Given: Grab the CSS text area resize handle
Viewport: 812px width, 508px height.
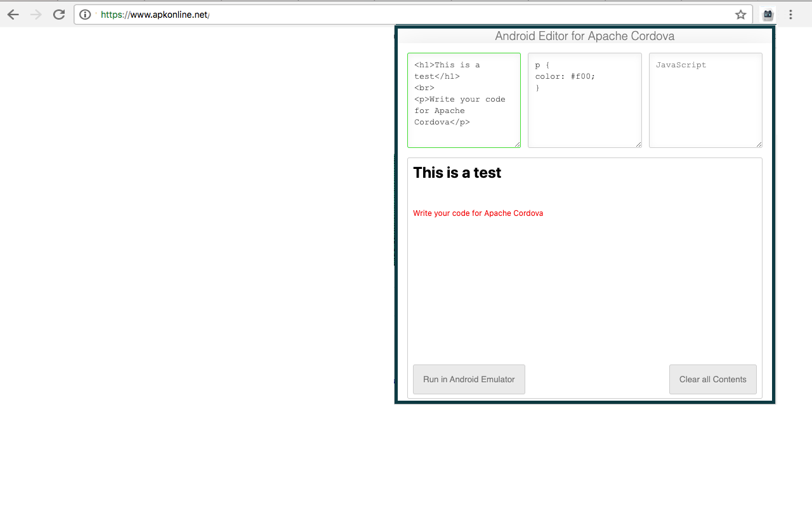Looking at the screenshot, I should click(638, 144).
